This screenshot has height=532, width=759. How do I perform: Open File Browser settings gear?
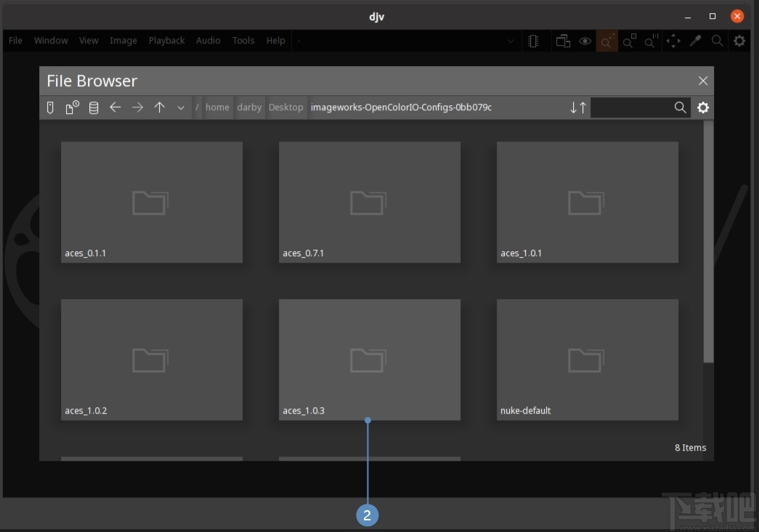(x=703, y=107)
